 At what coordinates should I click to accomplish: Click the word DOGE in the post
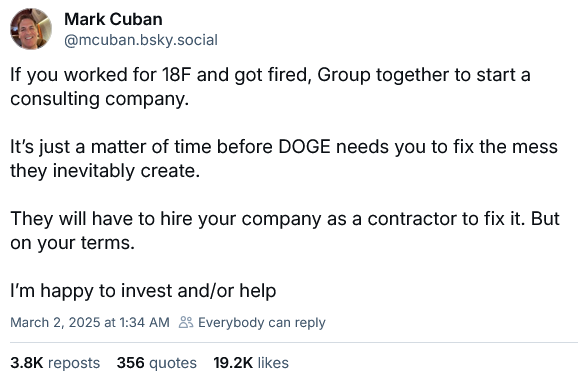coord(304,147)
